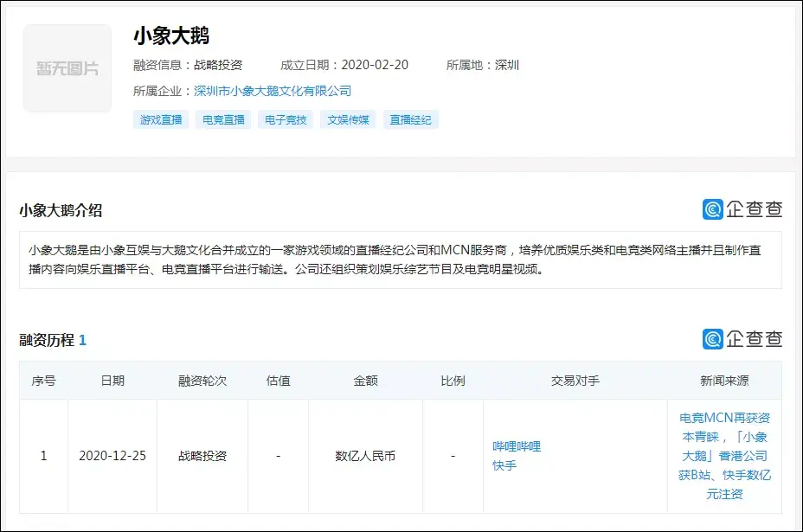
Task: Select the 电竞直播 tag
Action: point(223,120)
